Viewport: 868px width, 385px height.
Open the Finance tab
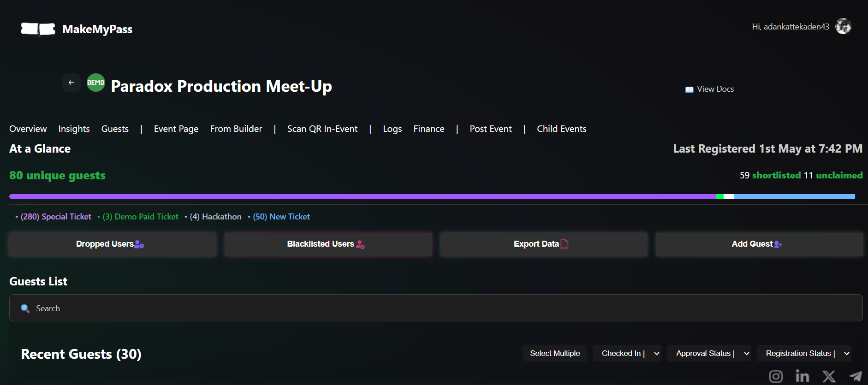(x=429, y=129)
